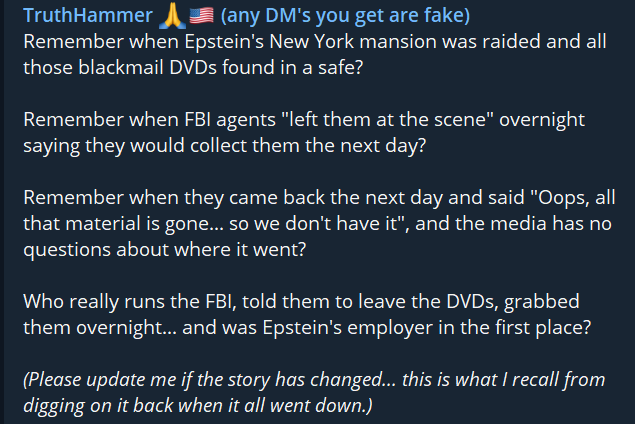Select the paragraph about Epstein's New York mansion
The height and width of the screenshot is (424, 635).
pos(315,54)
